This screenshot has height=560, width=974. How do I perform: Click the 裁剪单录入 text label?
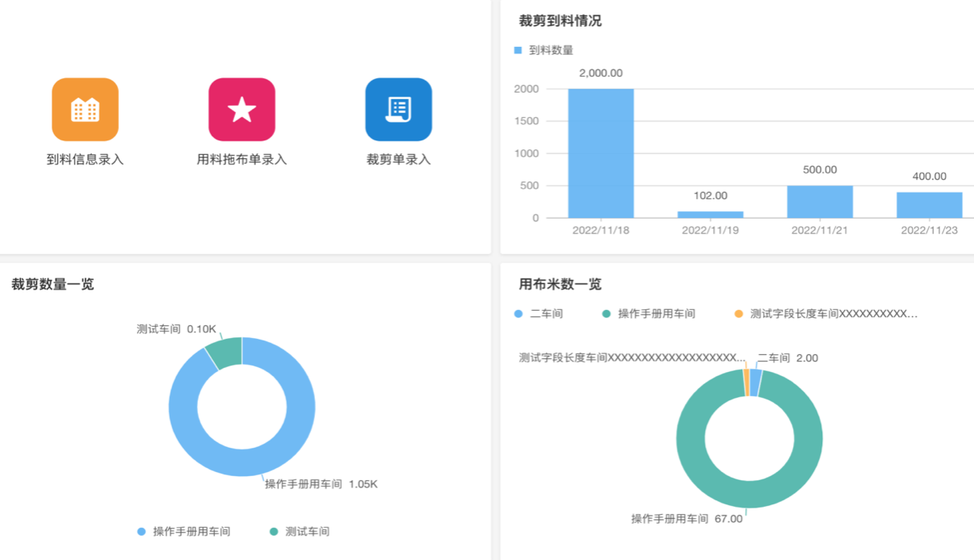click(x=398, y=160)
